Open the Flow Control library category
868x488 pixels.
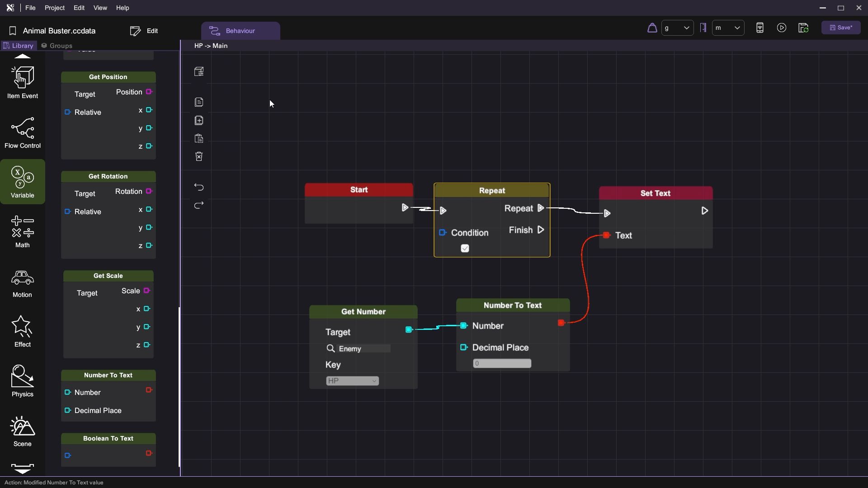[23, 132]
